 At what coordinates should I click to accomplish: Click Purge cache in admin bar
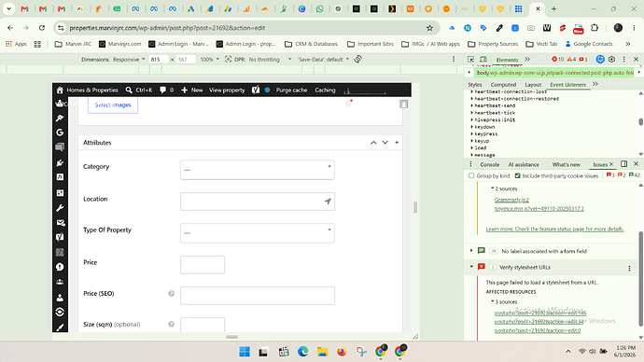(291, 90)
